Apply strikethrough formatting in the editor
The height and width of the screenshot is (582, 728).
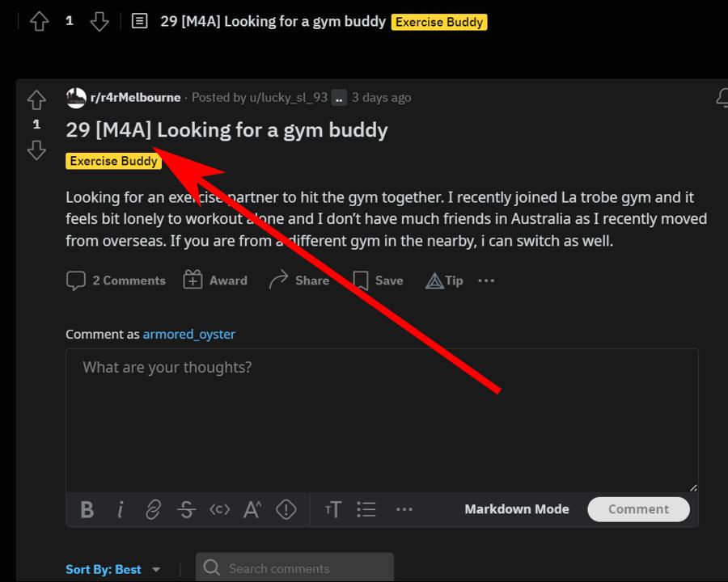(186, 509)
